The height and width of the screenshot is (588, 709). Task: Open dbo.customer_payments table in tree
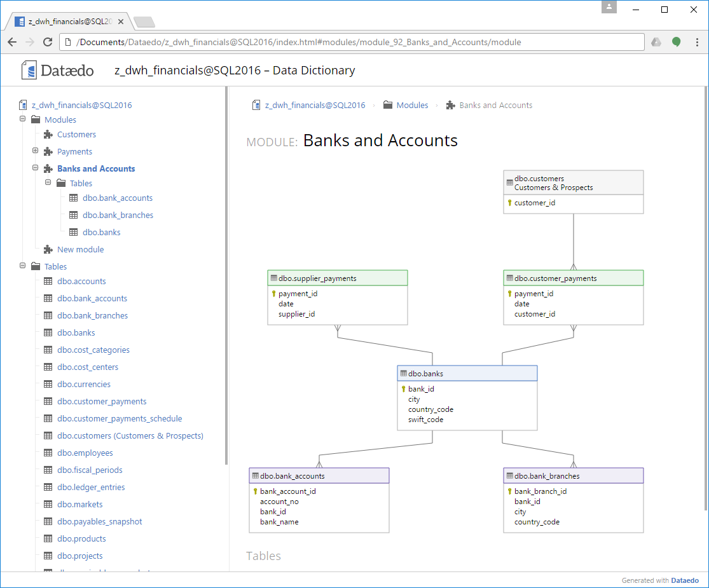[102, 401]
